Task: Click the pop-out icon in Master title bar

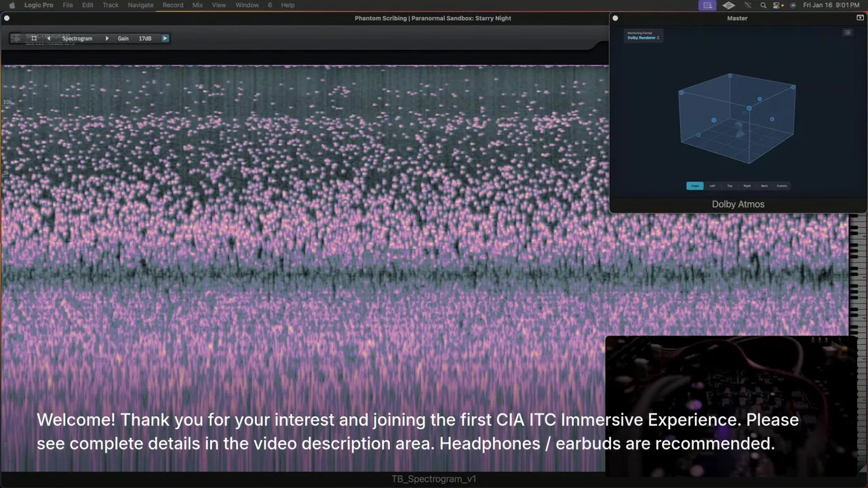Action: [860, 18]
